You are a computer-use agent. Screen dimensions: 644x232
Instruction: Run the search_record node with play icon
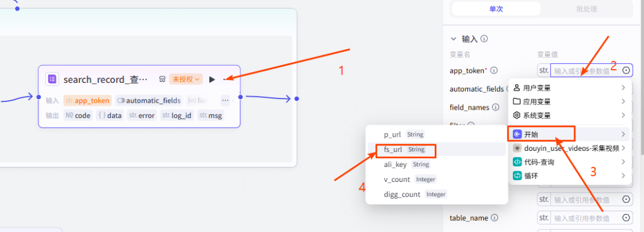point(212,79)
